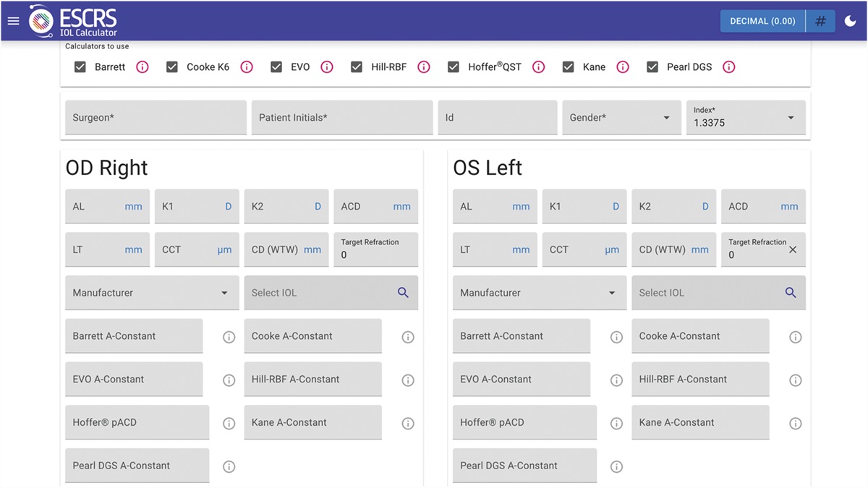Screen dimensions: 868x488
Task: Open the OD Right Manufacturer dropdown
Action: click(152, 293)
